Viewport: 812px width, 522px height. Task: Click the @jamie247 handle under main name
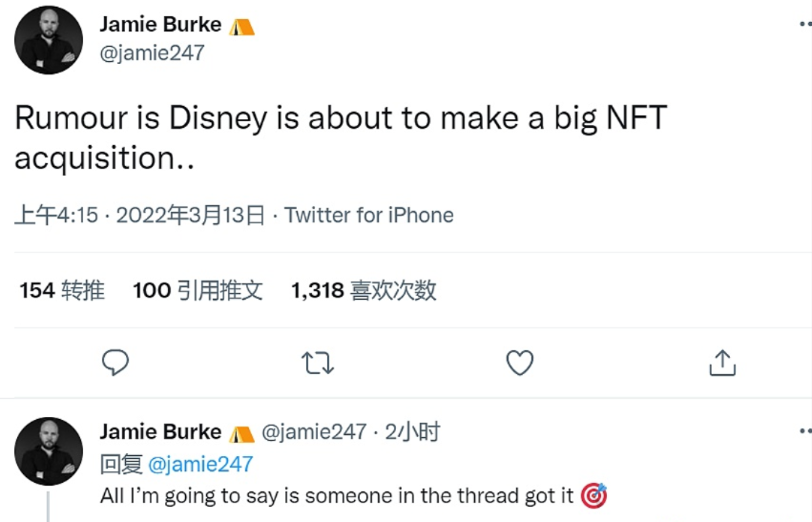(x=152, y=53)
